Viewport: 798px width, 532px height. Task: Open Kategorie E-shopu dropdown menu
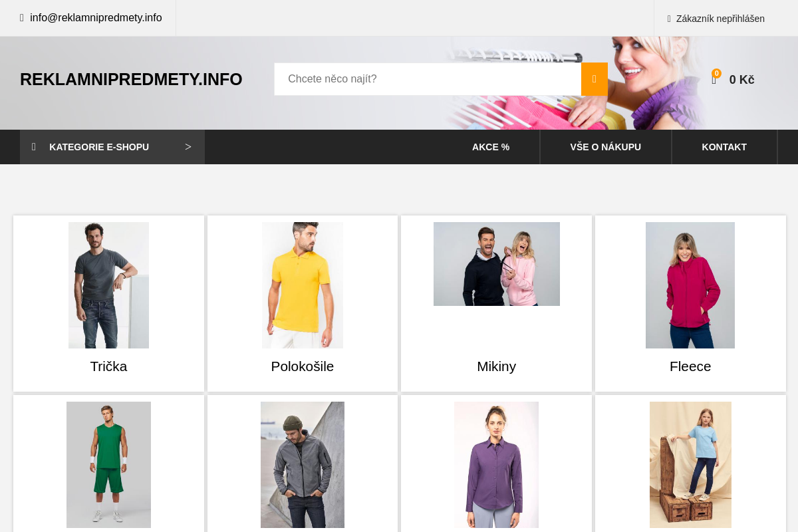click(x=99, y=147)
